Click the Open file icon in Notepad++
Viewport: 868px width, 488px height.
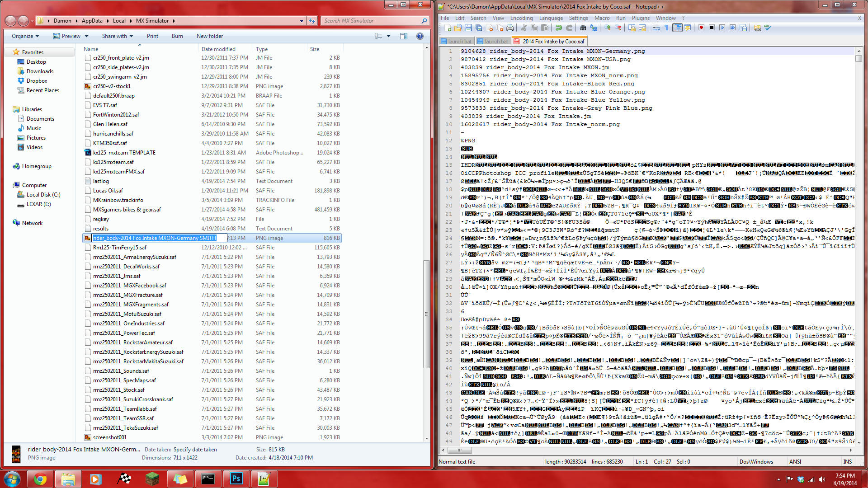[x=458, y=28]
